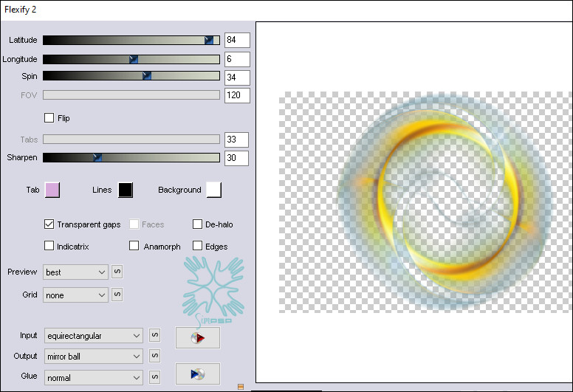Click the Spin value field showing 34
Viewport: 573px width, 392px height.
237,77
